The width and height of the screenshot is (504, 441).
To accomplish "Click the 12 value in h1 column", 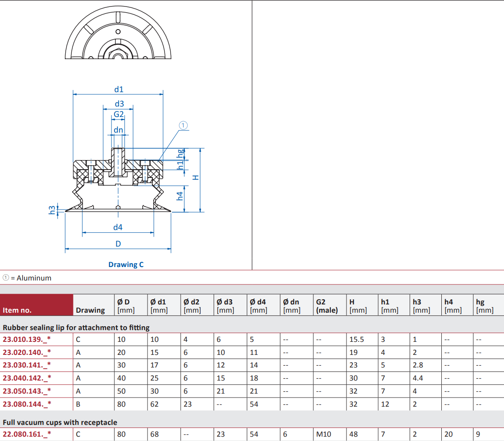I will coord(385,404).
